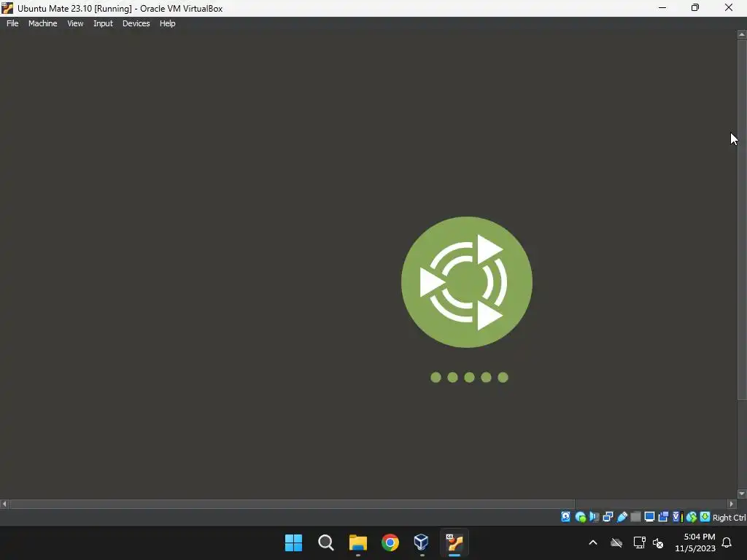This screenshot has width=747, height=560.
Task: Select the running Ubuntu Mate VM taskbar icon
Action: [x=454, y=542]
